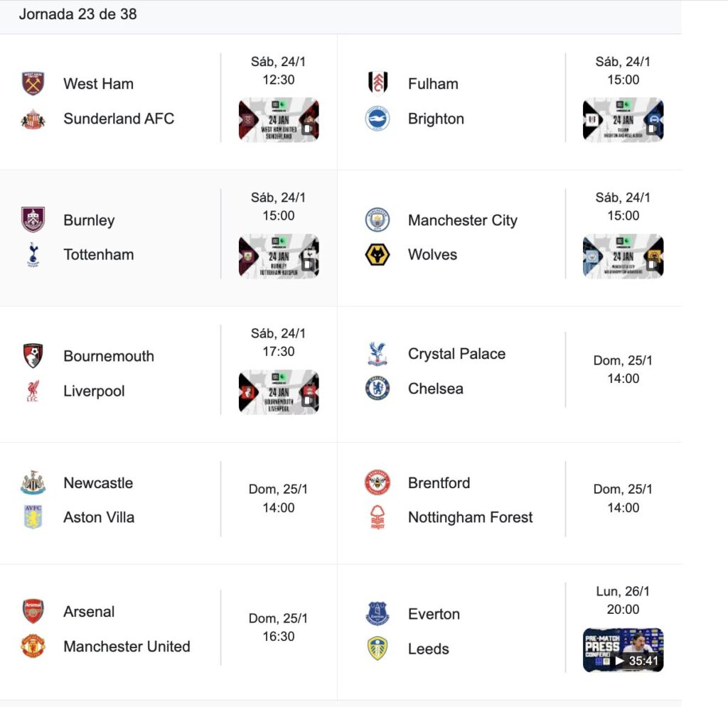The height and width of the screenshot is (707, 728).
Task: Open the Chelsea team link
Action: point(435,389)
